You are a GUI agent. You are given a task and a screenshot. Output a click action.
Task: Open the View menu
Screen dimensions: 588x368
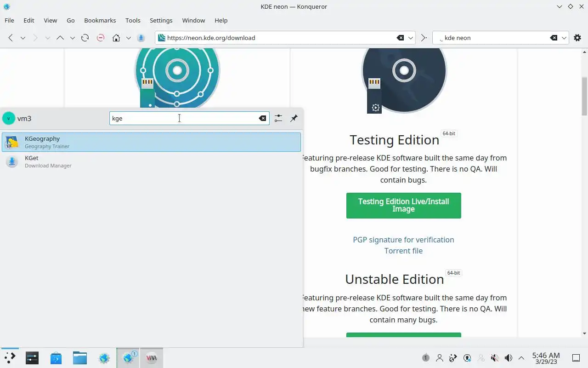click(x=51, y=20)
